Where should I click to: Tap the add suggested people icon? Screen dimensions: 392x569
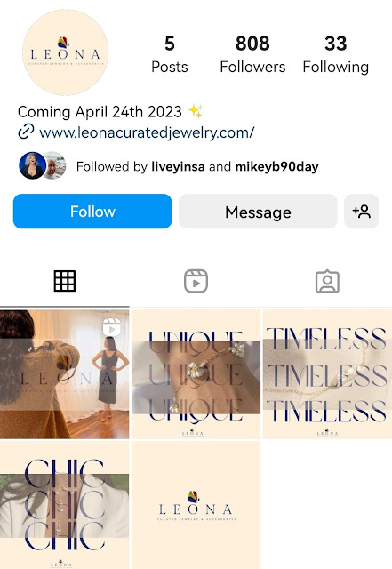[362, 212]
